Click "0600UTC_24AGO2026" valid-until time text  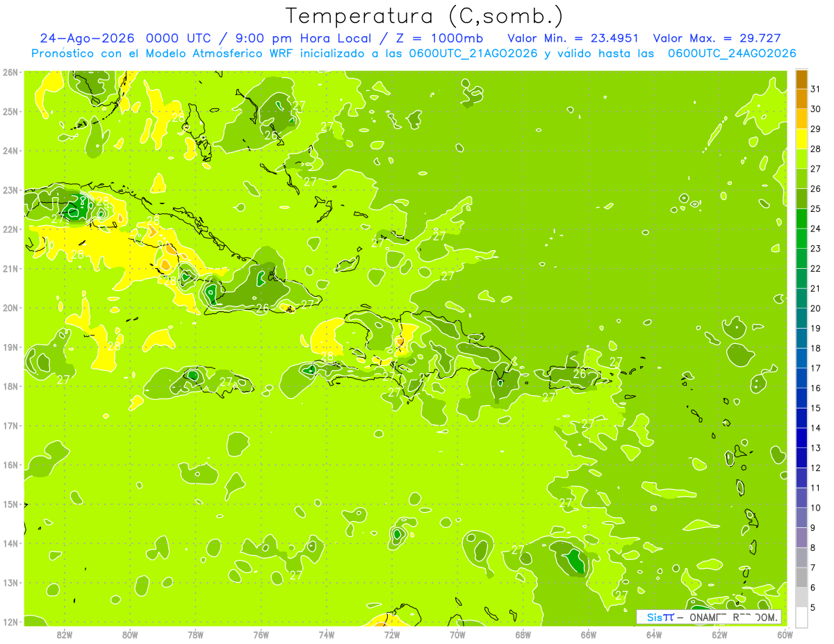point(732,53)
